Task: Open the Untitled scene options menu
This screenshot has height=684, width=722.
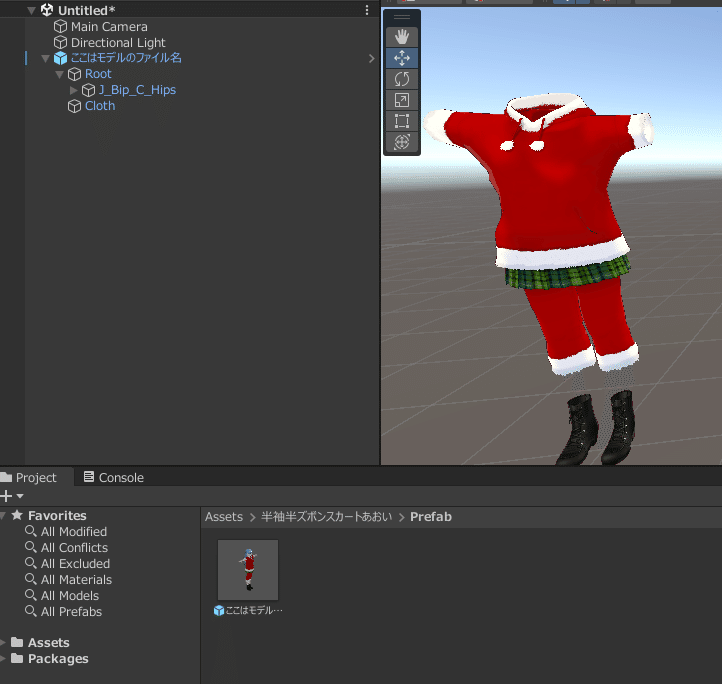Action: [367, 10]
